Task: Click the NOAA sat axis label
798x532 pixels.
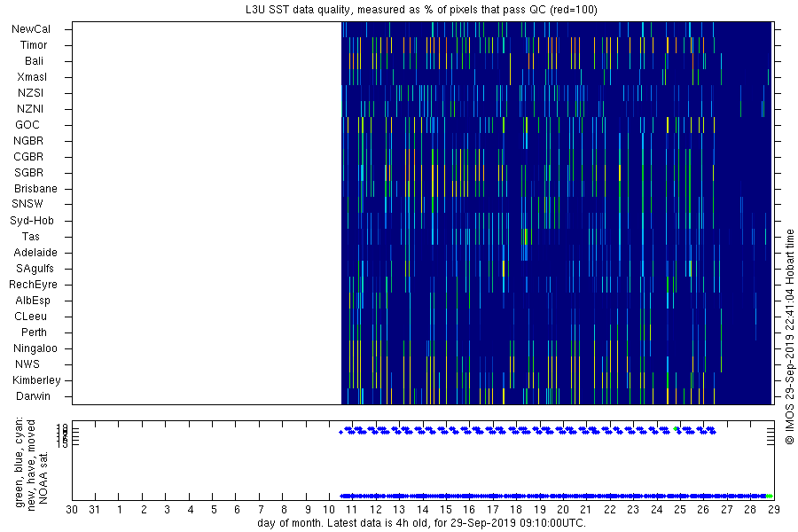Action: pos(43,478)
